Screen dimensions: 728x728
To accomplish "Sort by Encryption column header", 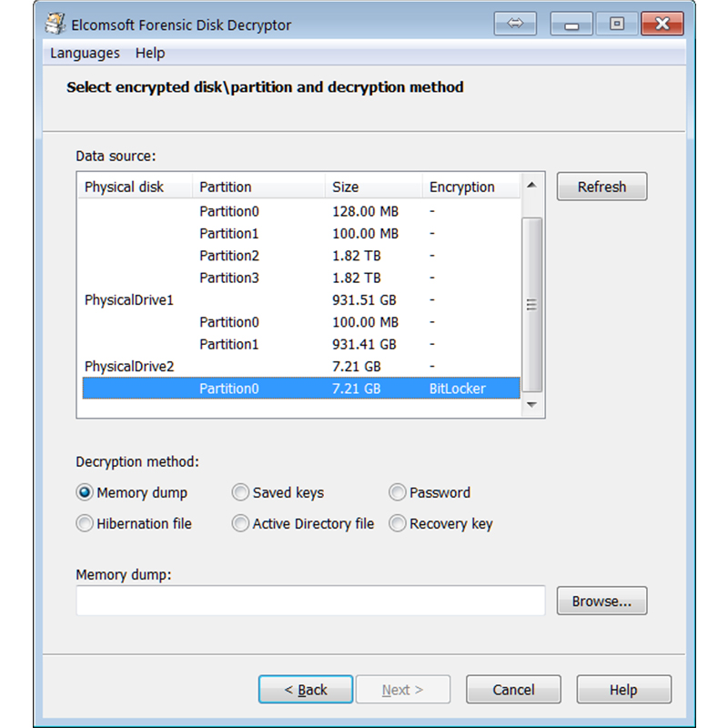I will click(x=471, y=187).
